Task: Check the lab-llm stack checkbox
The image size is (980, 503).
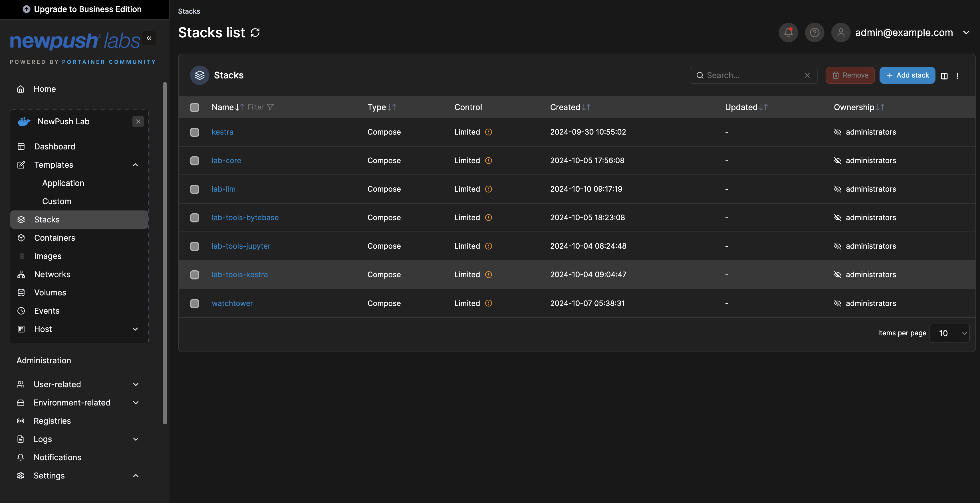Action: coord(194,189)
